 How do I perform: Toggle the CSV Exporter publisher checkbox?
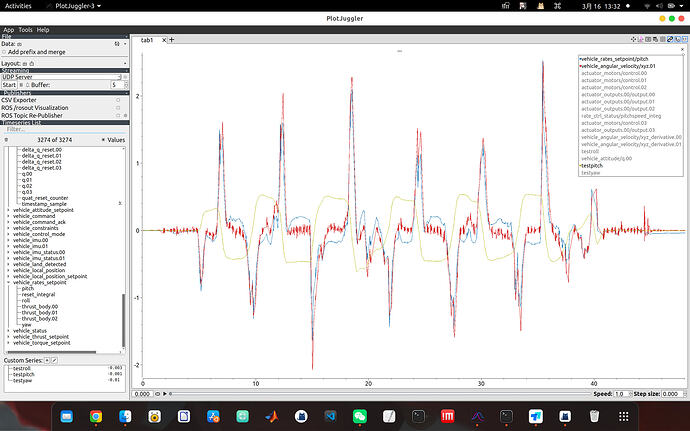point(118,100)
